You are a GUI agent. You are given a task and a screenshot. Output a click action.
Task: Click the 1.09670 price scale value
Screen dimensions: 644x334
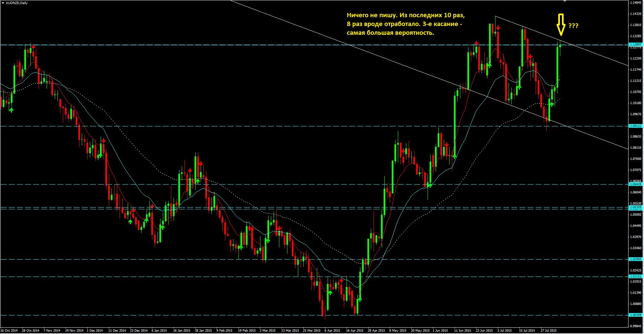(x=636, y=114)
